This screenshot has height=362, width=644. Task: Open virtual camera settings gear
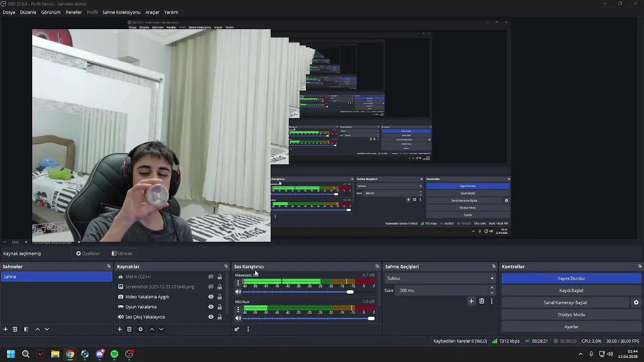coord(636,303)
